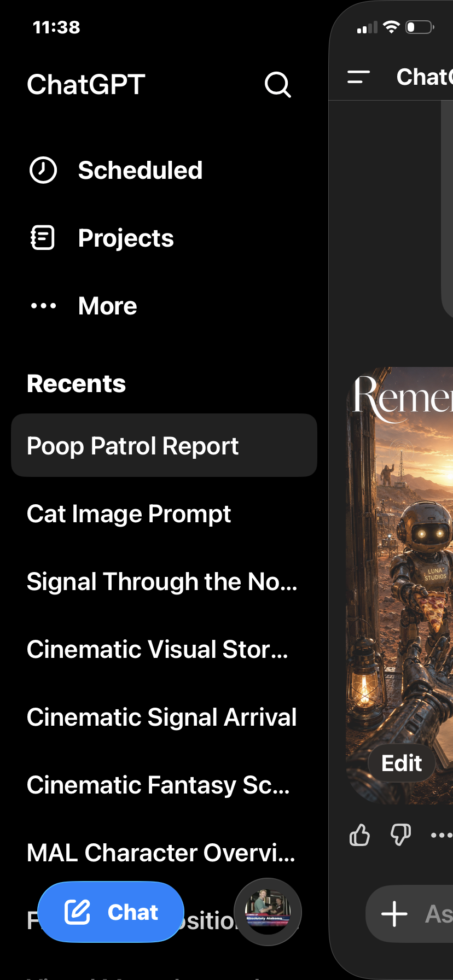Screen dimensions: 453x980
Task: Tap the battery status icon
Action: (x=420, y=27)
